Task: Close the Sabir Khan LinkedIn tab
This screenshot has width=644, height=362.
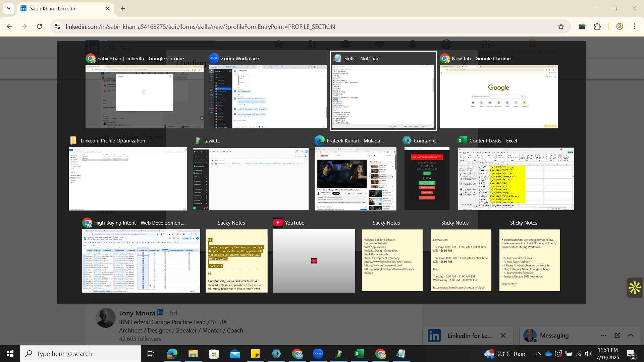Action: [107, 8]
